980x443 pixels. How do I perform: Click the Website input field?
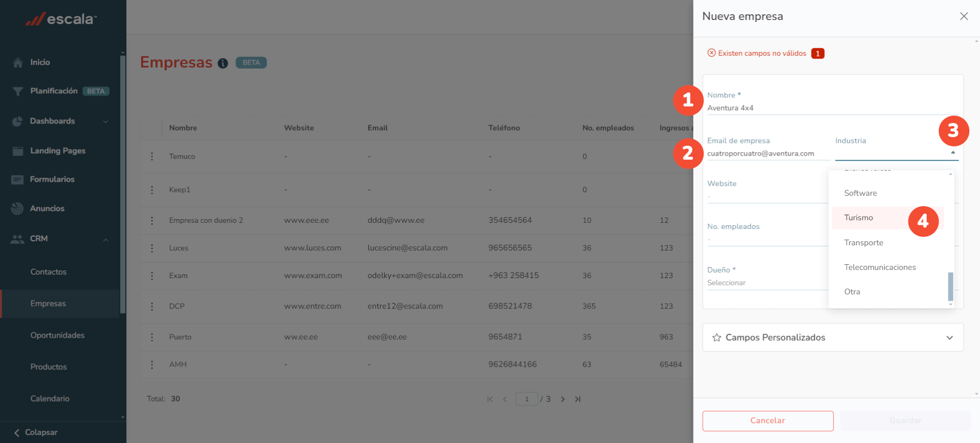point(768,197)
